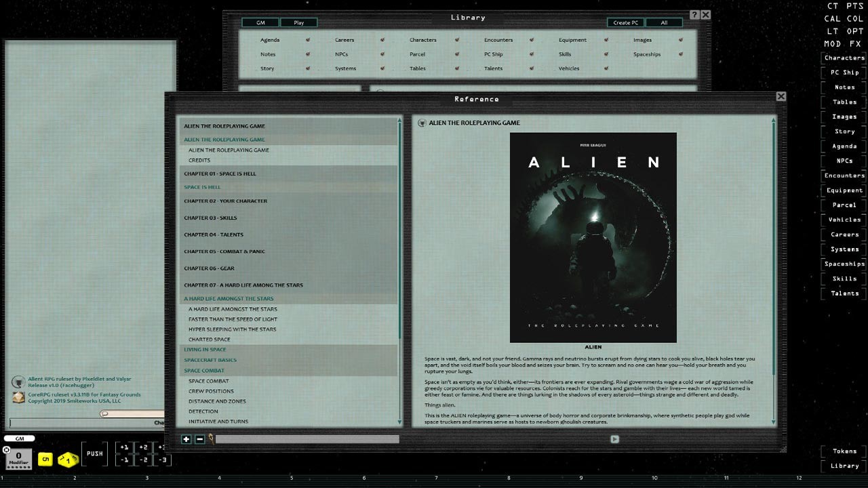Click the minus zoom icon in Reference window

click(x=200, y=439)
